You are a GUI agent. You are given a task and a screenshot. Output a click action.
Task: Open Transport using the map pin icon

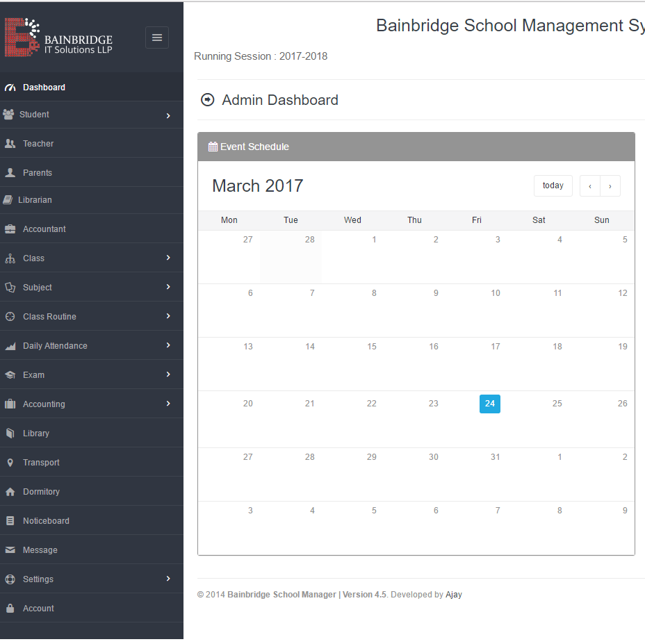point(10,462)
